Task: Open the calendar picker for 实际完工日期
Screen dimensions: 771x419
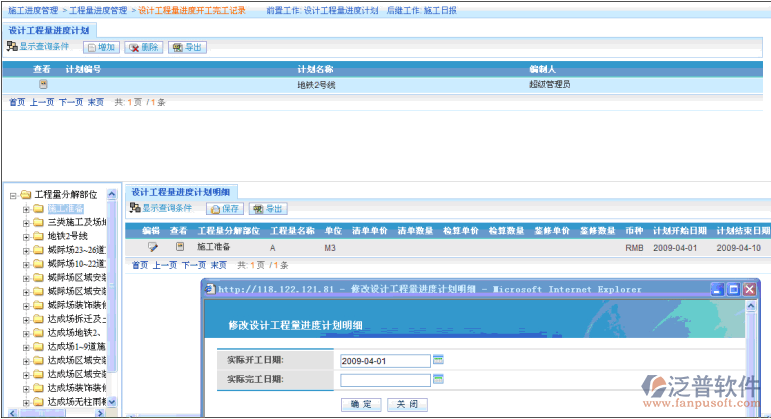Action: (438, 379)
